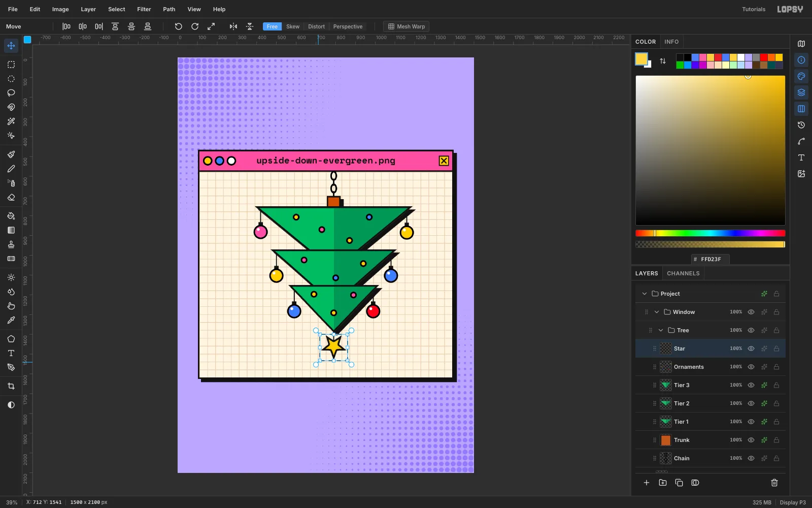Select the Paint Bucket tool
The height and width of the screenshot is (508, 812).
pyautogui.click(x=11, y=216)
